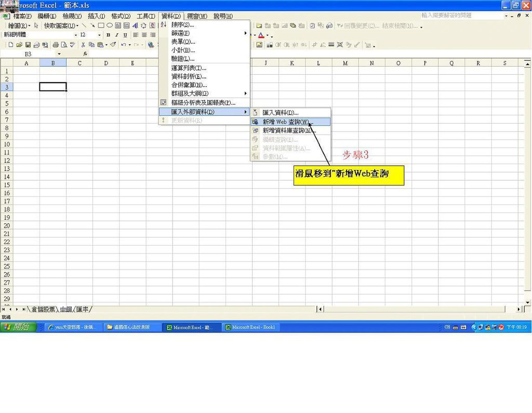Select column header M
532x413 pixels.
pyautogui.click(x=345, y=63)
